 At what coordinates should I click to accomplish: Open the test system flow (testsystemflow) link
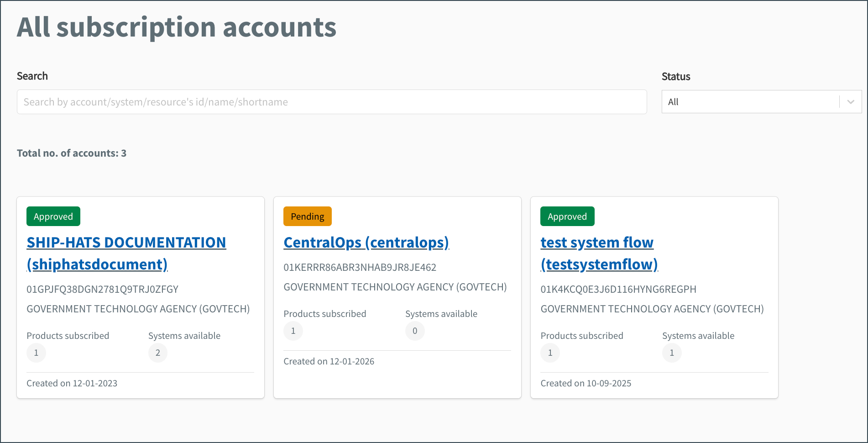pos(599,253)
